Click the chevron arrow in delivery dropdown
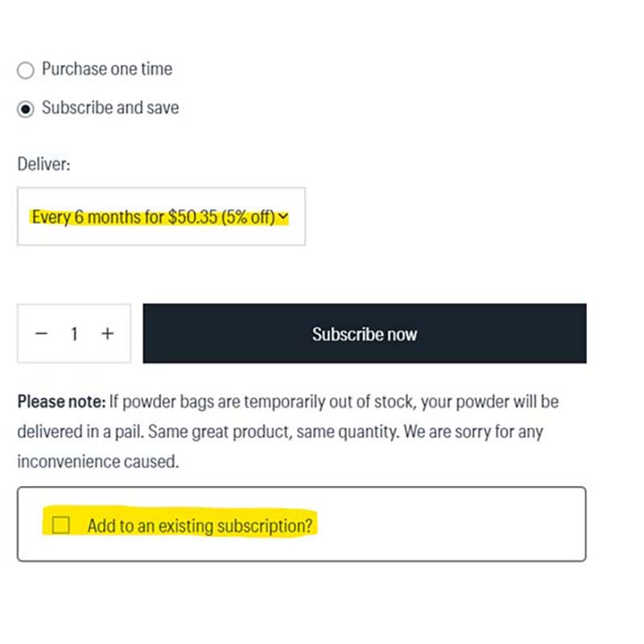The width and height of the screenshot is (644, 644). pos(283,217)
